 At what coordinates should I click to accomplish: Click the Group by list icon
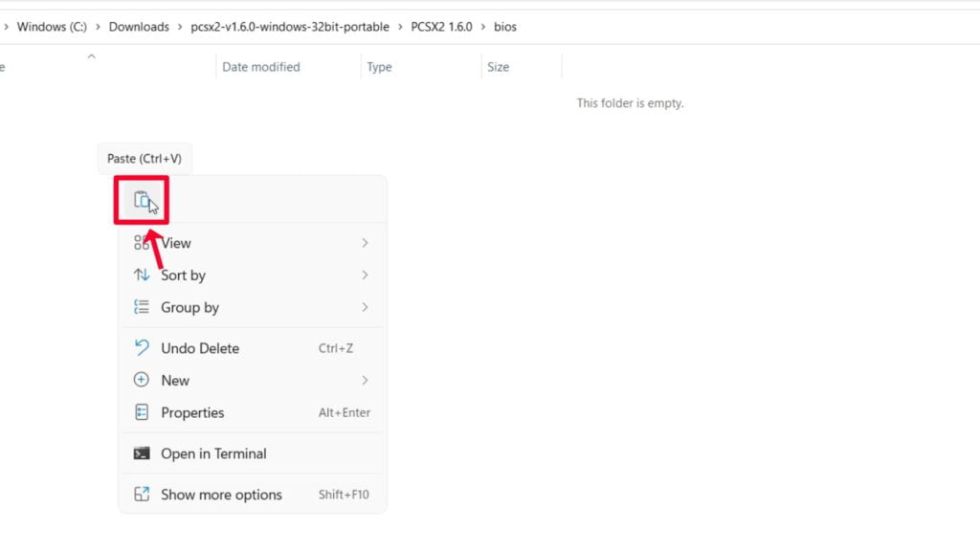coord(142,307)
